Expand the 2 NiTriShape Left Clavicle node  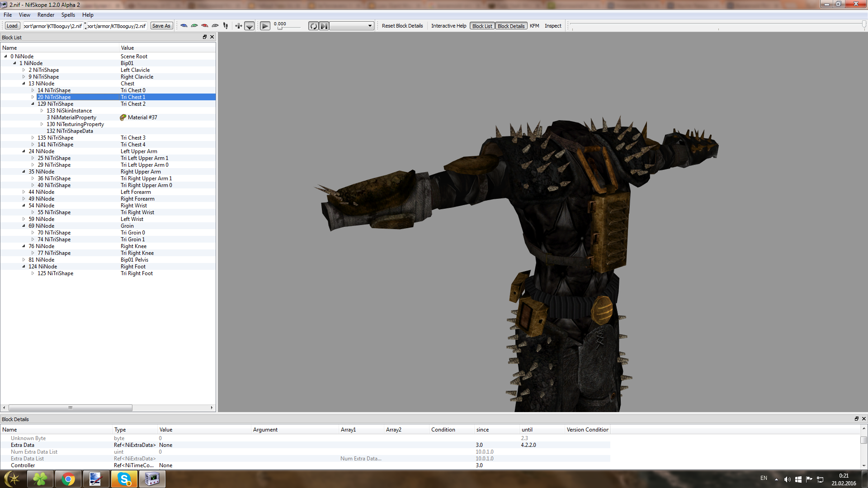(x=24, y=70)
